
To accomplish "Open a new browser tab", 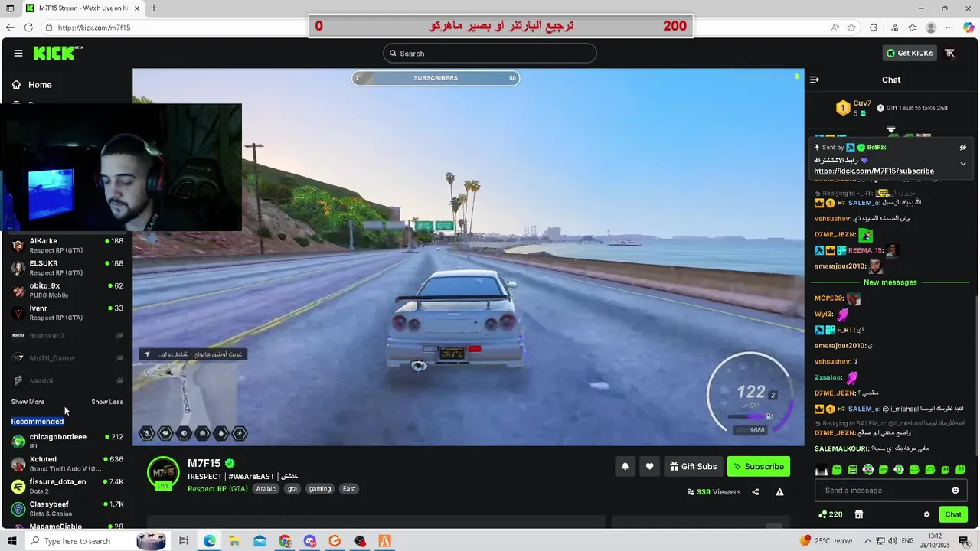I will 154,8.
